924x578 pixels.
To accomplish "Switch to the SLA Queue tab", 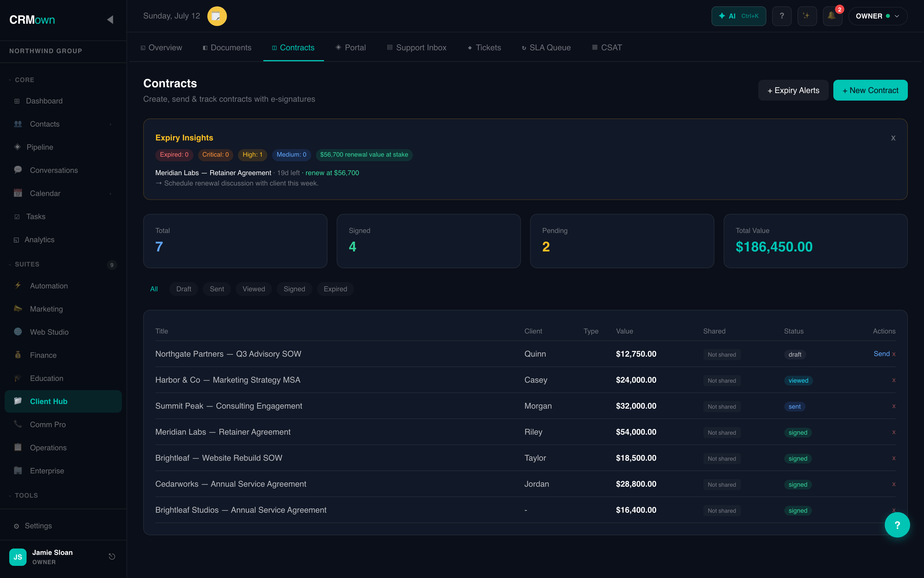I will 546,47.
